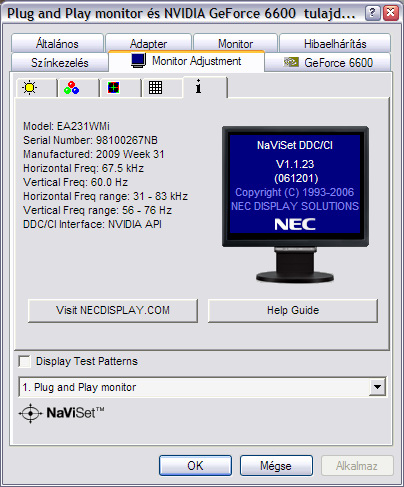This screenshot has height=487, width=404.
Task: Click Vertical Freq range: 56 - 76 Hz
Action: click(97, 210)
